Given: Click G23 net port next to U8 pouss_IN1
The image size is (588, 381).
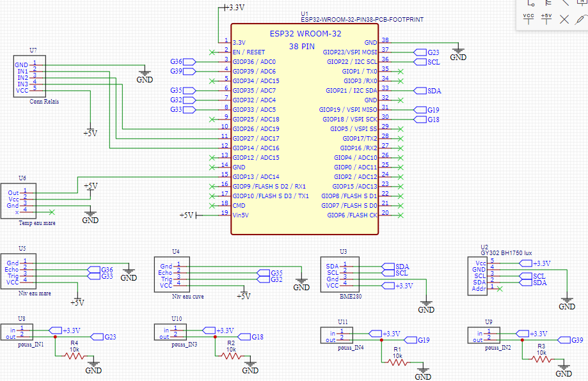Looking at the screenshot, I should coord(104,337).
